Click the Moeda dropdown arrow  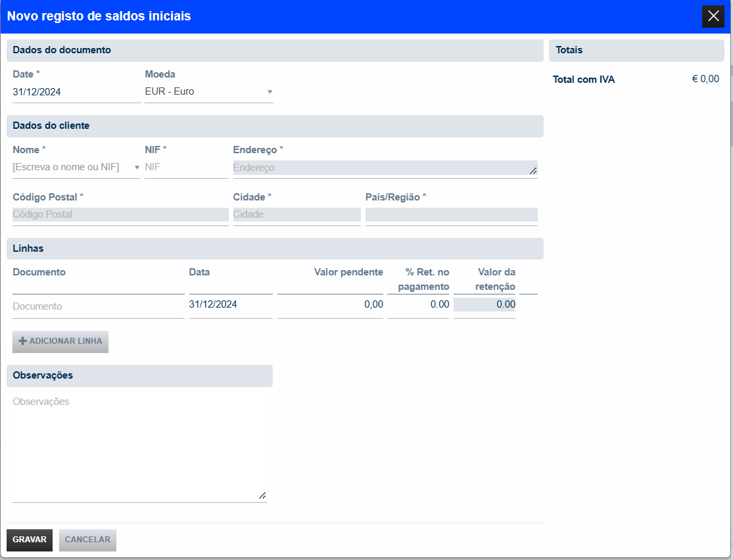pos(270,92)
